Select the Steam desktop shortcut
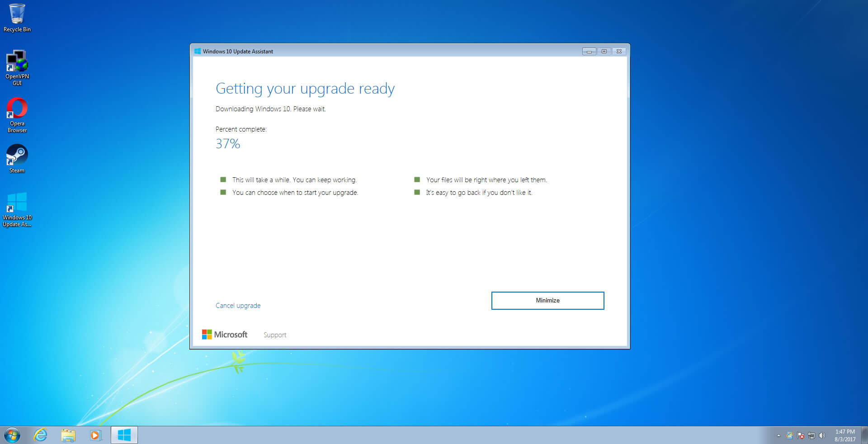The height and width of the screenshot is (444, 868). pos(17,158)
